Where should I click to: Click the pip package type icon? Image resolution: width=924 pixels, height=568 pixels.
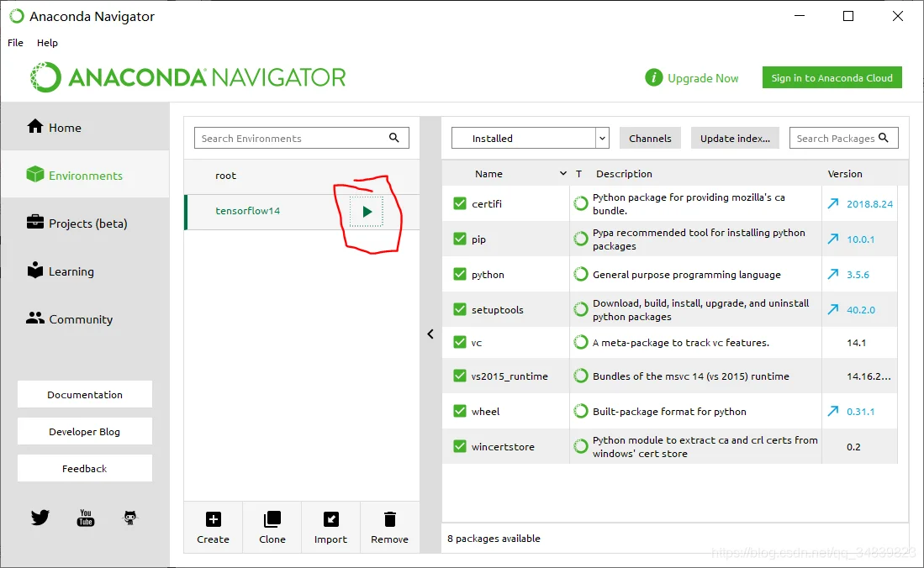pyautogui.click(x=580, y=239)
